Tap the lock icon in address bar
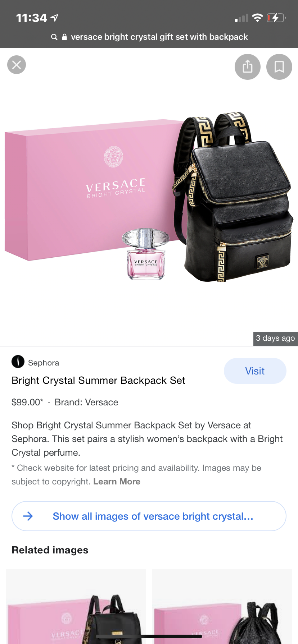The image size is (298, 644). [64, 37]
